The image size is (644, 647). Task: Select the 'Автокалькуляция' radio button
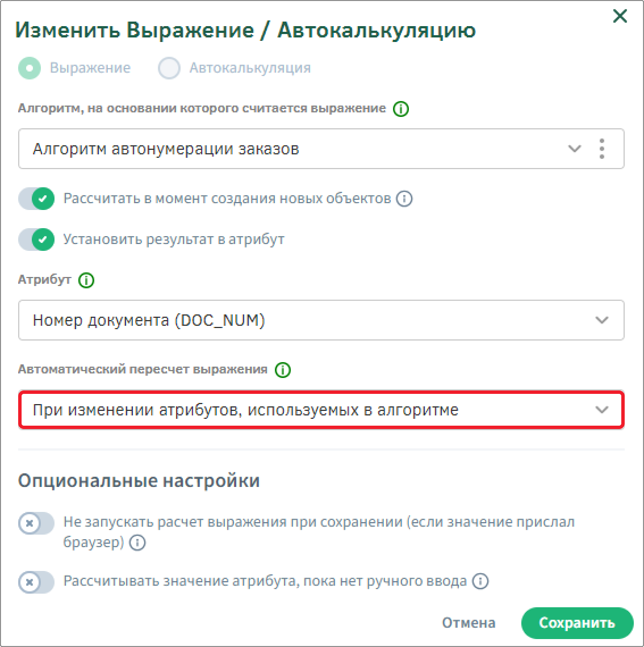(x=169, y=68)
